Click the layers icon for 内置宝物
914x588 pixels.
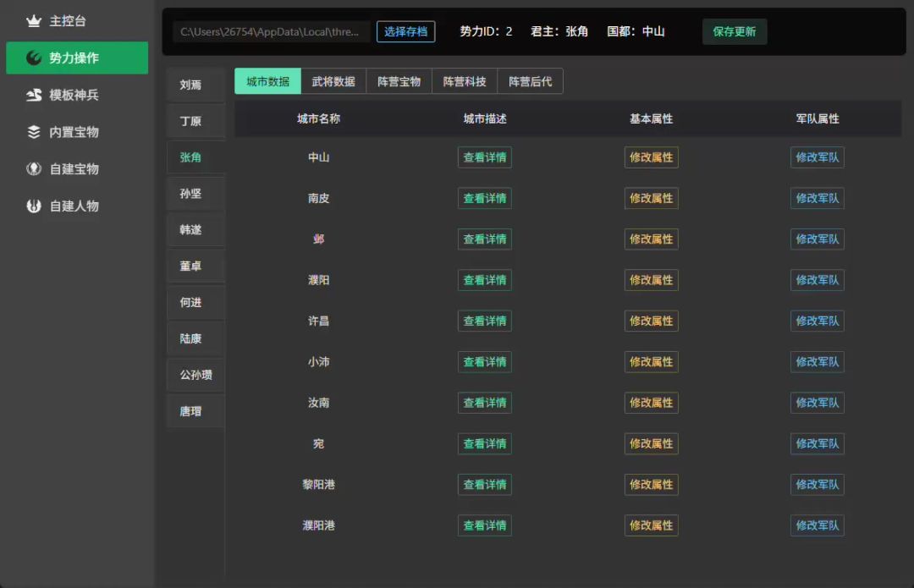[x=34, y=132]
